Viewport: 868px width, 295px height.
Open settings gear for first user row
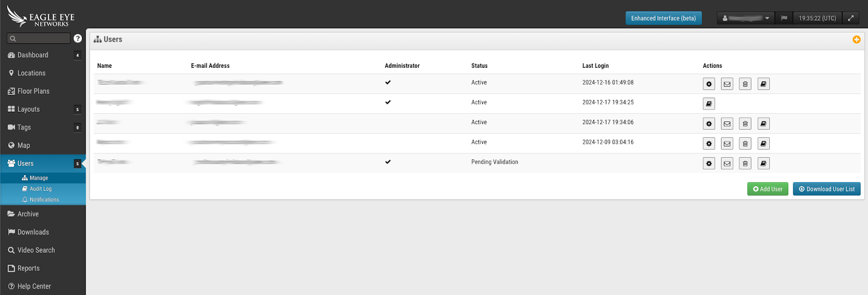pyautogui.click(x=709, y=84)
